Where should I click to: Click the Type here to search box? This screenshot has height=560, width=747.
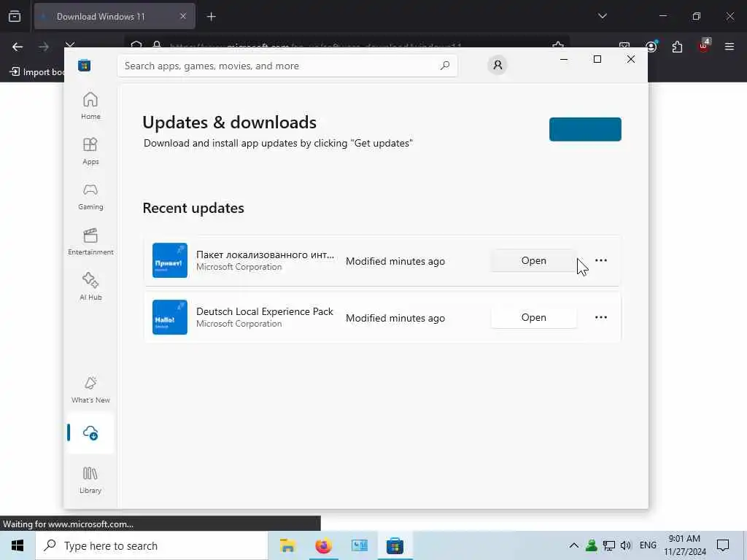coord(152,545)
